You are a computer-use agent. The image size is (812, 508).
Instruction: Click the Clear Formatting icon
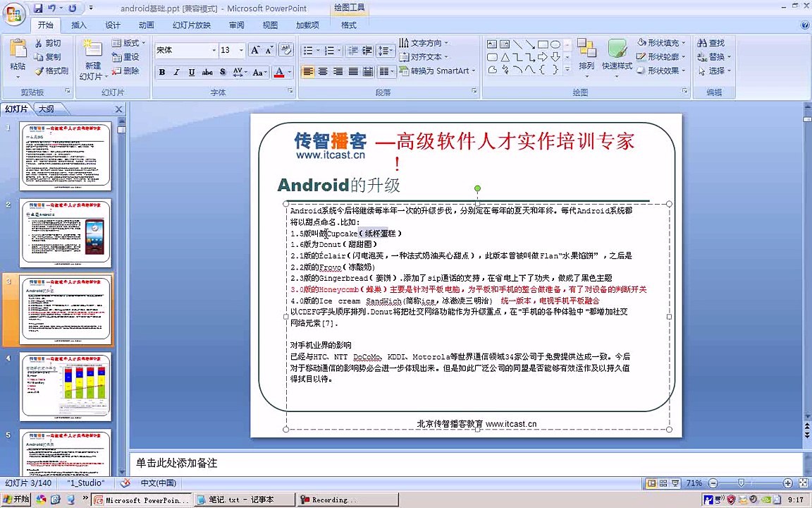click(x=286, y=50)
